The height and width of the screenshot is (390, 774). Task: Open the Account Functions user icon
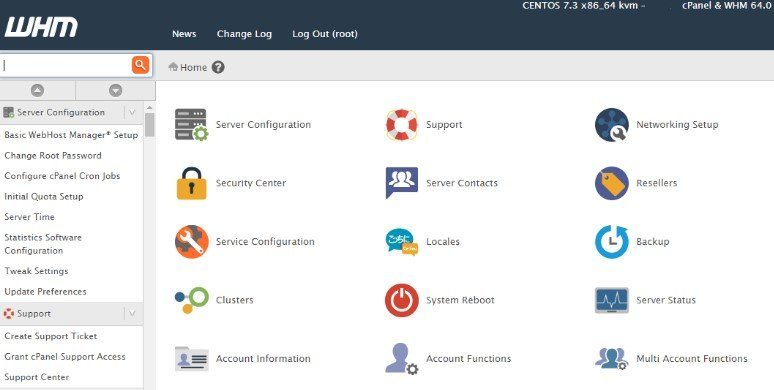[401, 359]
